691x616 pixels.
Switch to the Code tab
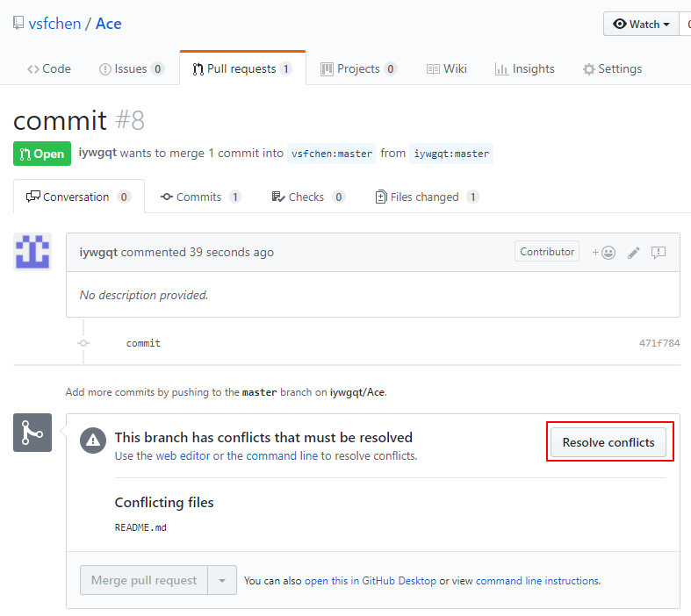pyautogui.click(x=49, y=68)
